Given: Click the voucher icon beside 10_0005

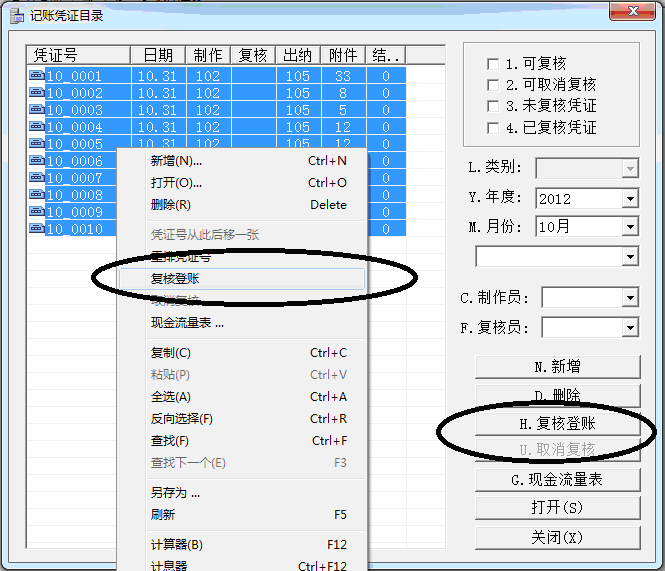Looking at the screenshot, I should [37, 144].
